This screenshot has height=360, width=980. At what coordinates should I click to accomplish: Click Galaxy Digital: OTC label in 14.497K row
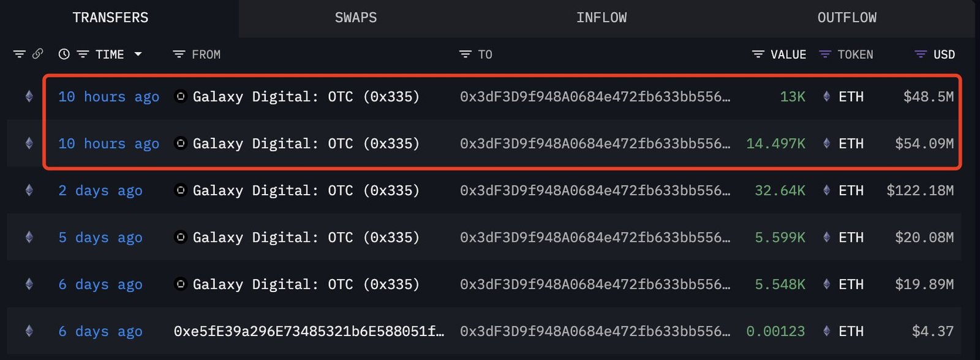(306, 143)
